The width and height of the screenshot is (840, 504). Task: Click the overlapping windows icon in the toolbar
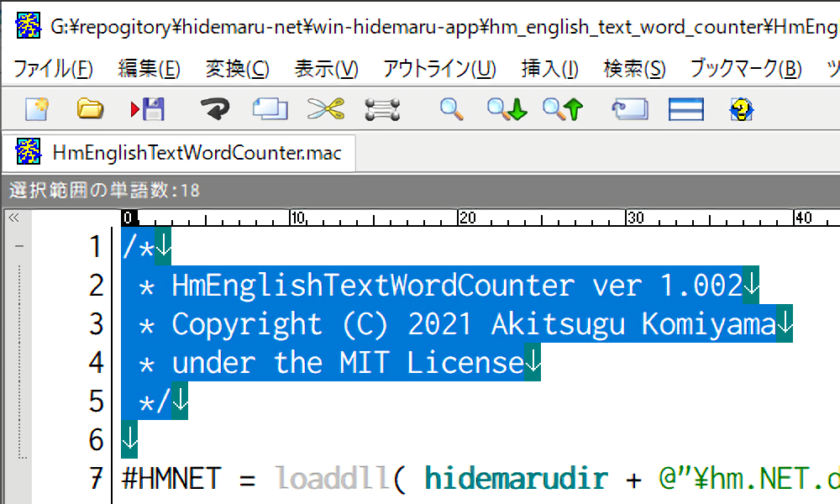click(x=270, y=108)
